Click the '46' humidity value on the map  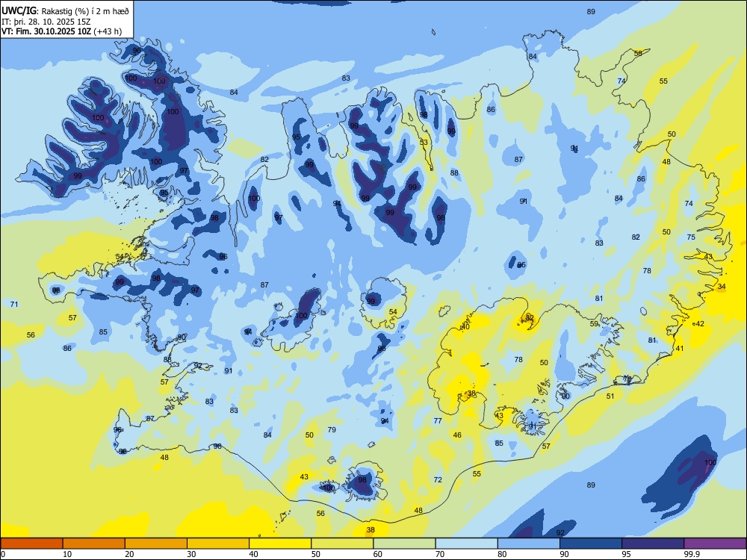[457, 435]
